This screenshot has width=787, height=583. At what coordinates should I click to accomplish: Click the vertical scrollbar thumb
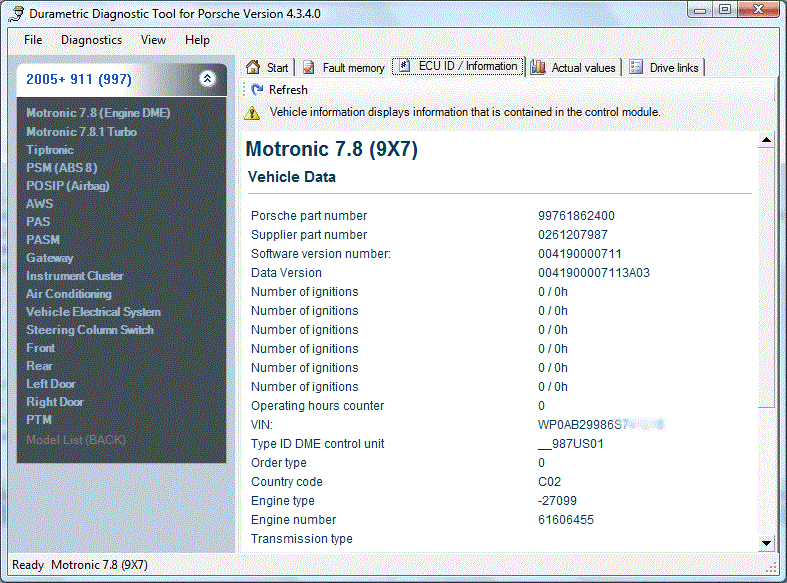click(x=766, y=278)
